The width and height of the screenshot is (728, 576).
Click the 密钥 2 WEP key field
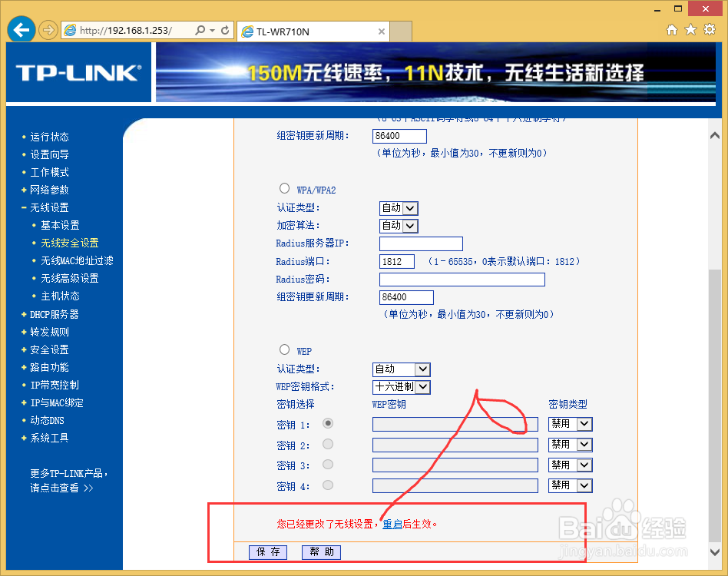pos(455,445)
